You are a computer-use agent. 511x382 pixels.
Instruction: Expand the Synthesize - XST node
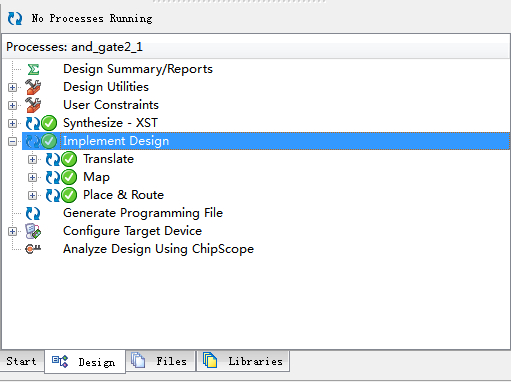(12, 123)
